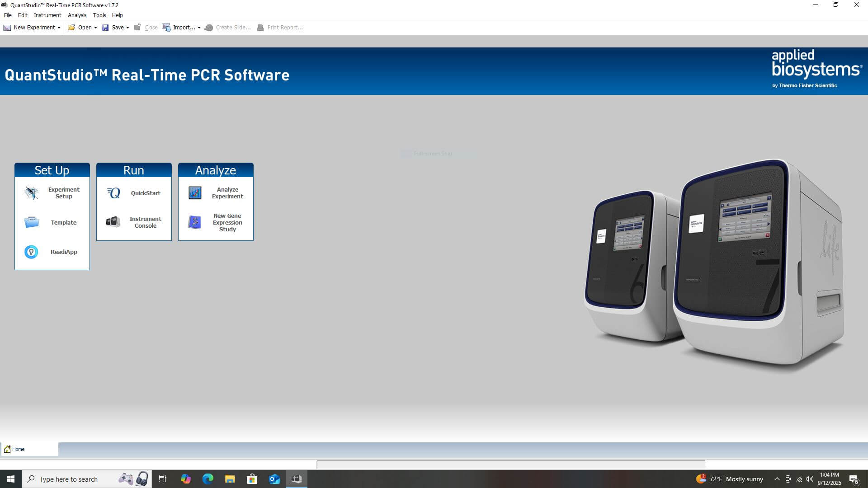The image size is (868, 488).
Task: Click the Save disk icon in toolbar
Action: pos(105,28)
